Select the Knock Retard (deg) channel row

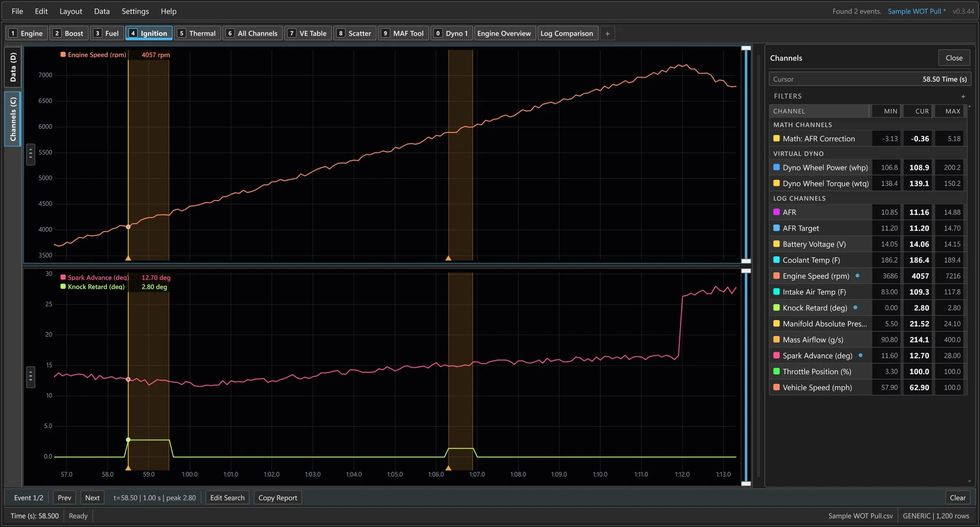[868, 308]
